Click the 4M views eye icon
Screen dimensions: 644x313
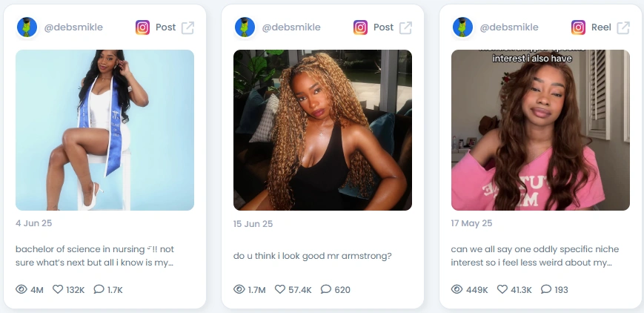point(21,289)
